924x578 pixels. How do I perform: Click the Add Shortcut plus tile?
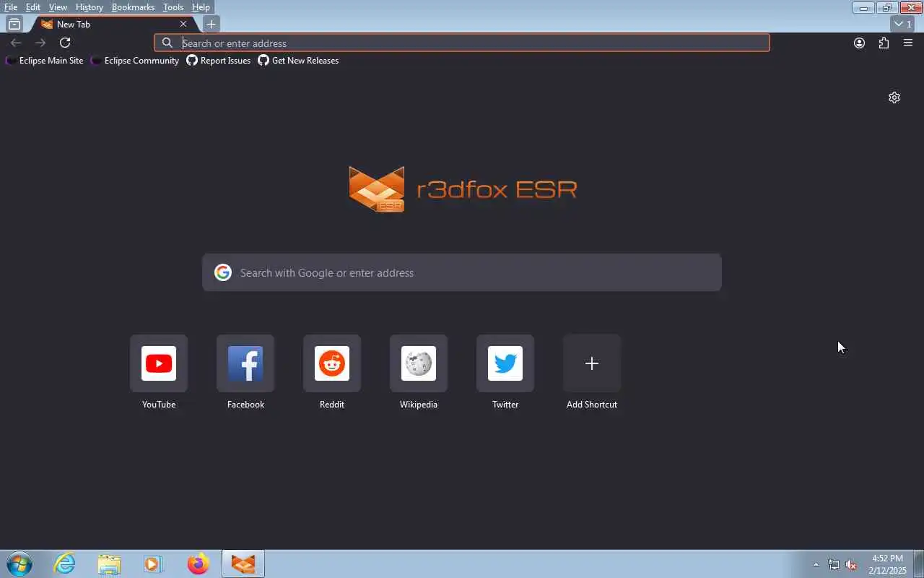tap(592, 363)
